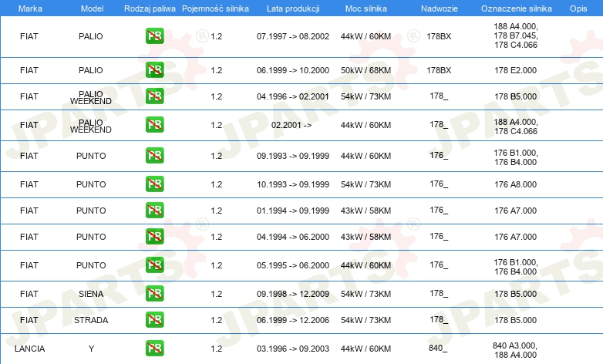Click fuel icon in Punto 05.1995 row
The height and width of the screenshot is (364, 603).
point(154,265)
